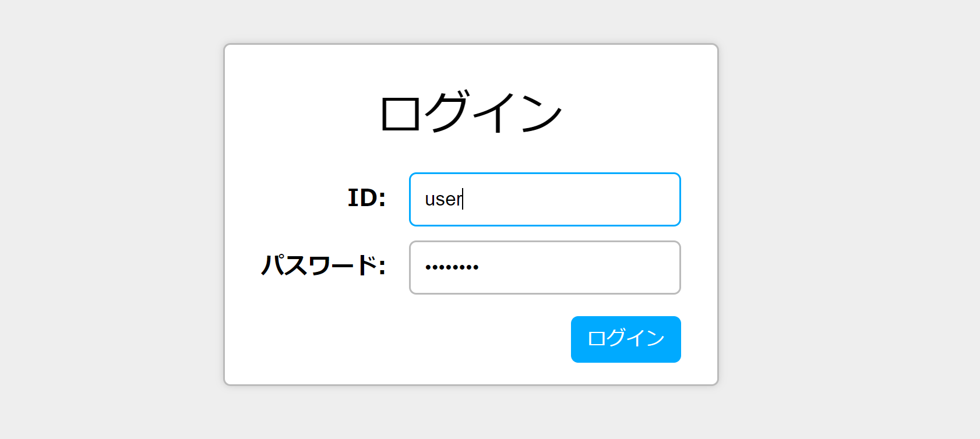980x439 pixels.
Task: Click the ID: label
Action: [366, 198]
